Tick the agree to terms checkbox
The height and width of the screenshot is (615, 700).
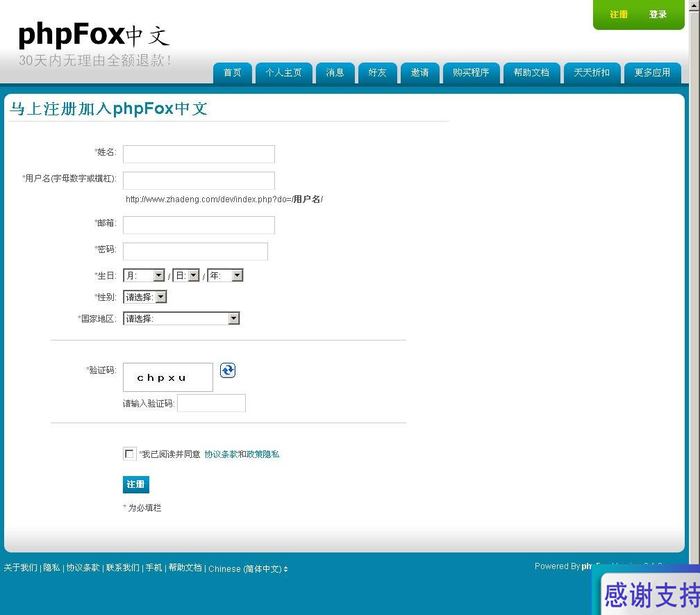pyautogui.click(x=129, y=454)
